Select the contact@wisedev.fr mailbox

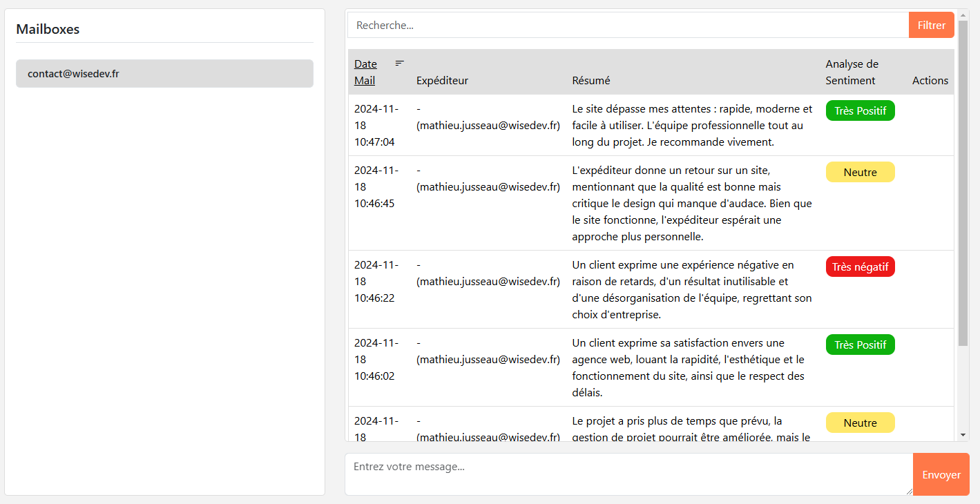point(164,74)
